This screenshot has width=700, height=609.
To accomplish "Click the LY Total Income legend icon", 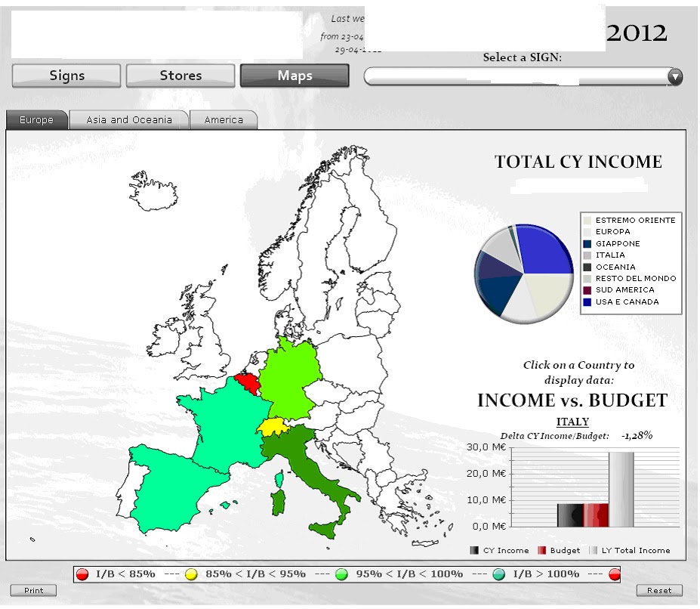I will coord(594,550).
